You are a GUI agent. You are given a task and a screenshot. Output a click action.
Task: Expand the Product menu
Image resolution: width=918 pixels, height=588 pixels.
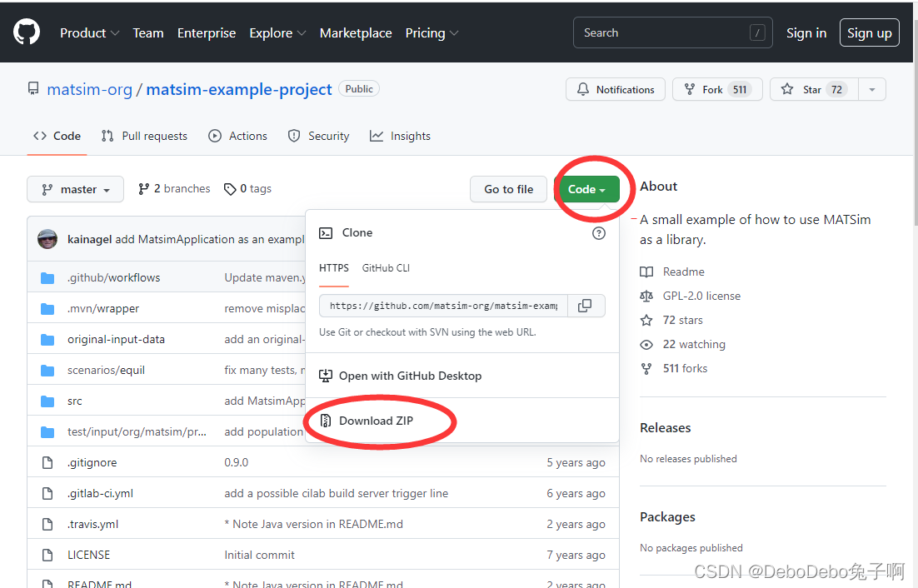(x=89, y=32)
